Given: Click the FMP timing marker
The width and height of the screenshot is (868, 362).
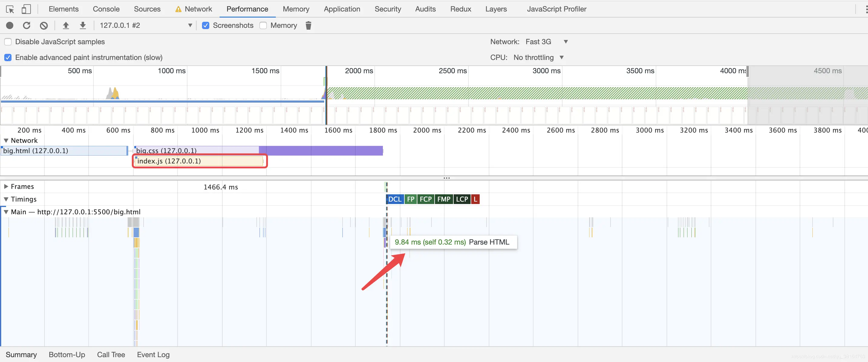Looking at the screenshot, I should tap(444, 199).
